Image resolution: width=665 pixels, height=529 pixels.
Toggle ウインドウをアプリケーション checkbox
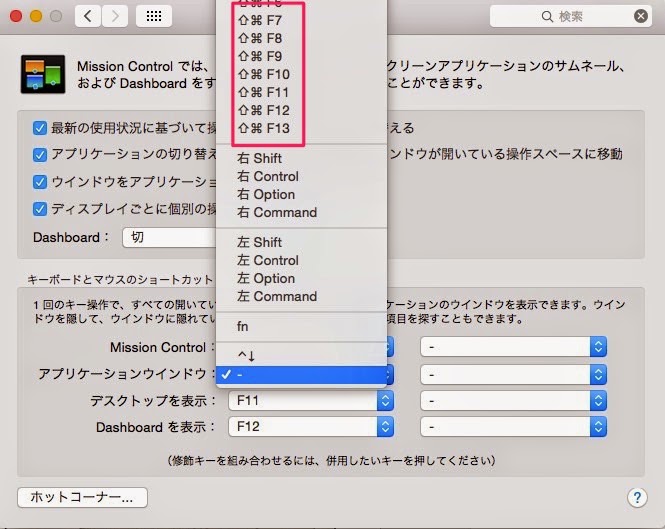40,182
